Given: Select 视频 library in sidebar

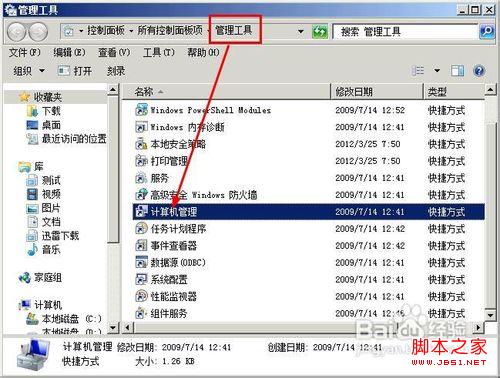Looking at the screenshot, I should (x=51, y=194).
